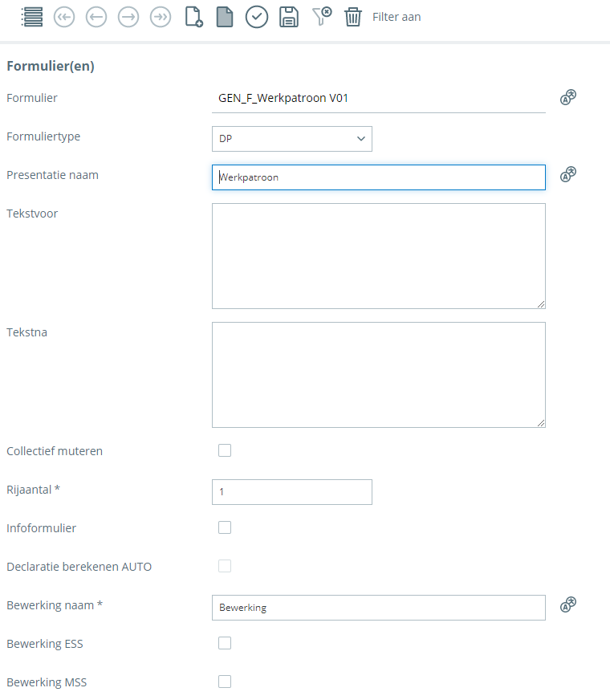
Task: Click Filter aan text button
Action: (x=396, y=17)
